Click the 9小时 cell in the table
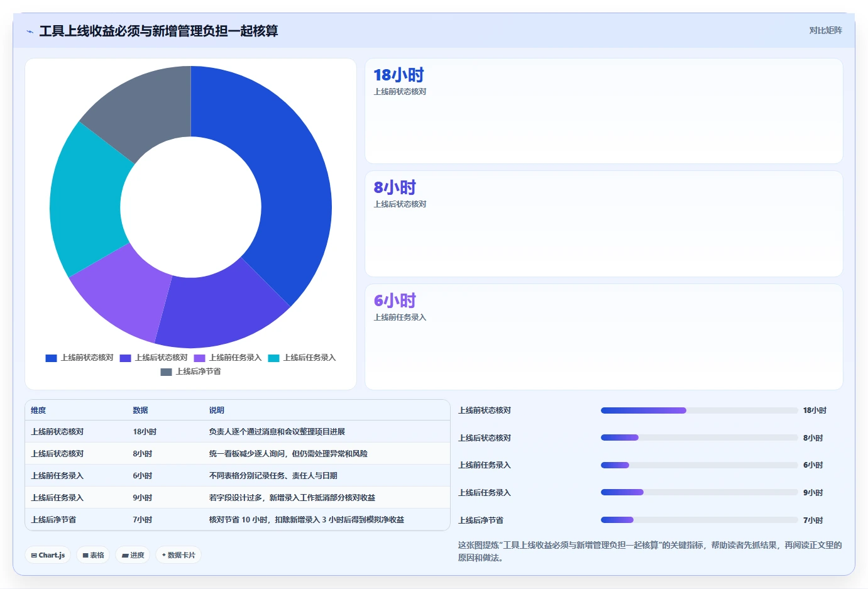The width and height of the screenshot is (868, 589). (143, 498)
